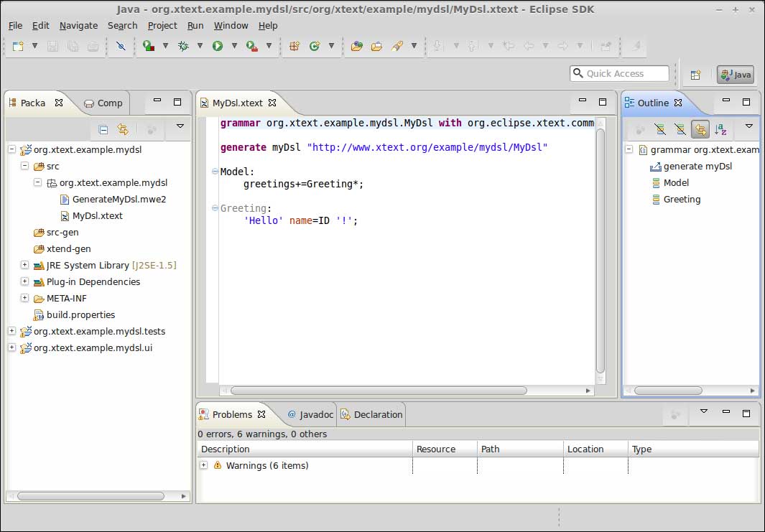Switch to the Javadoc tab
765x532 pixels.
(x=311, y=414)
